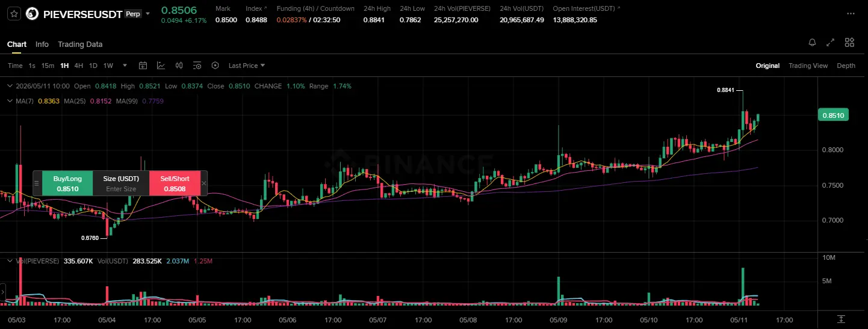Select the 1D interval
Viewport: 868px width, 329px height.
click(x=93, y=66)
